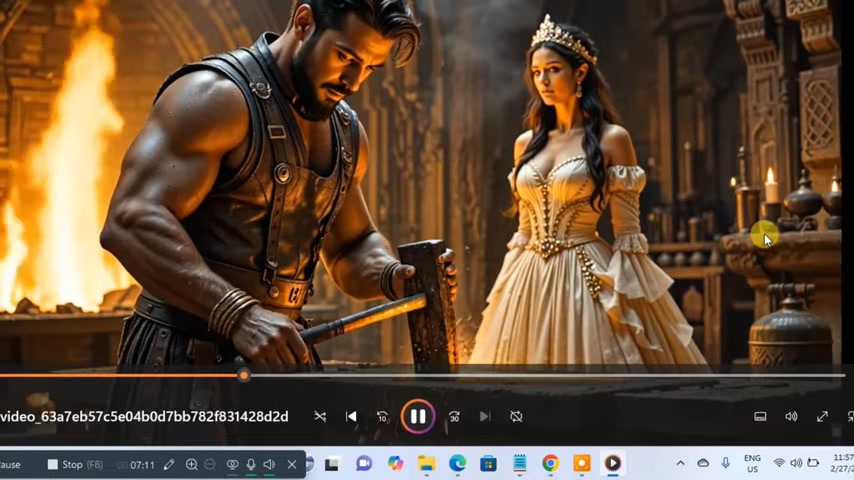Rewind the video 10 seconds
Screen dimensions: 854x480
382,416
